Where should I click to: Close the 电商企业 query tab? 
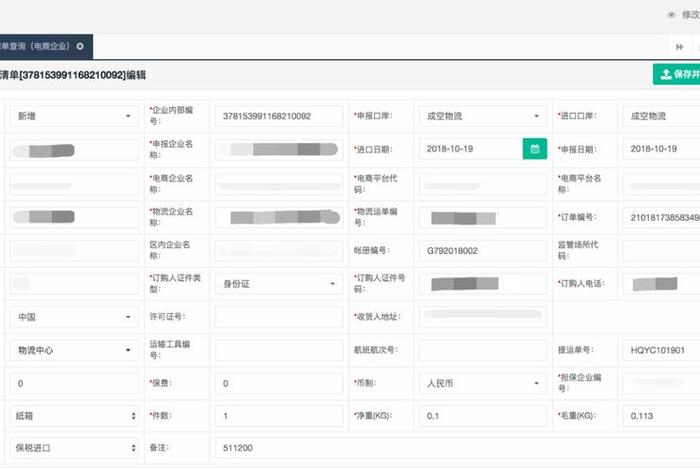(x=80, y=46)
